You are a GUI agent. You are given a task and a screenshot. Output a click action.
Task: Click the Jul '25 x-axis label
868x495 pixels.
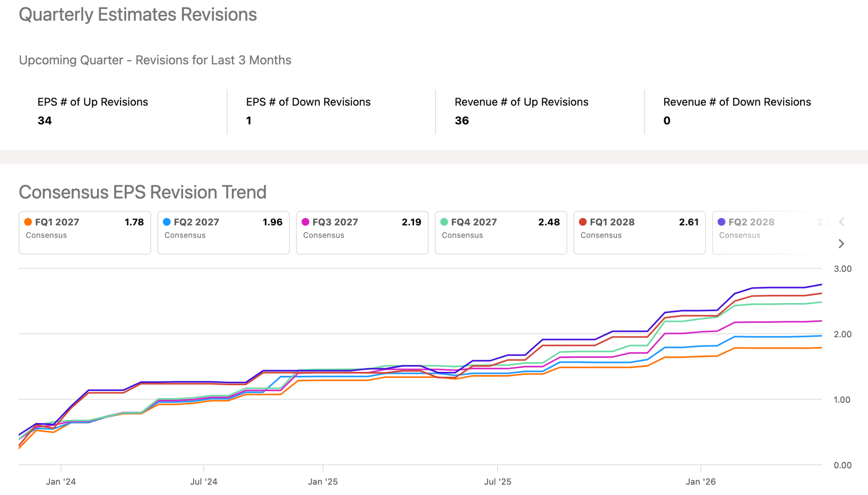[498, 482]
